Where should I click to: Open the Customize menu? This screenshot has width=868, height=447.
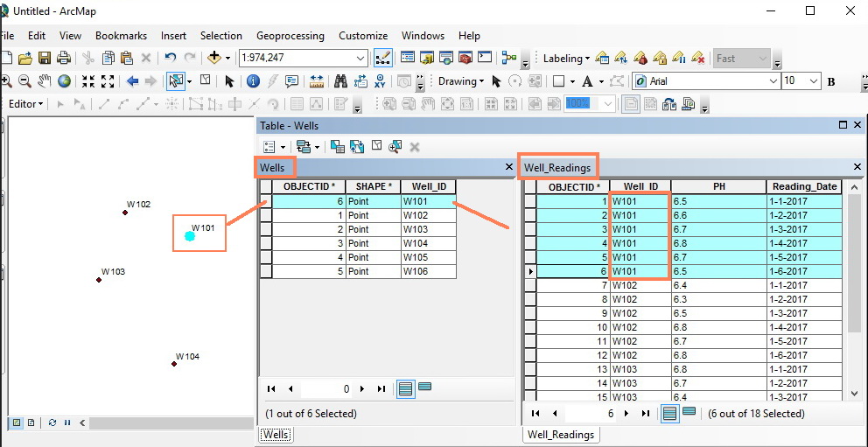pos(363,35)
